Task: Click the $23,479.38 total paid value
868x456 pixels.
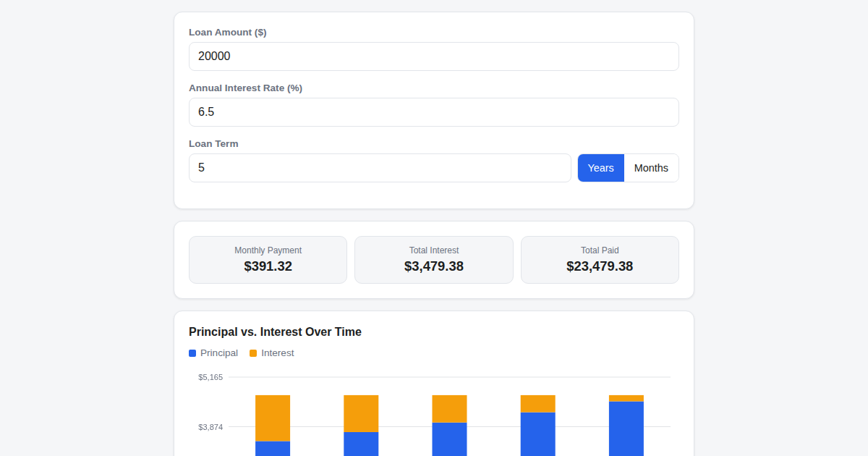Action: pos(600,266)
